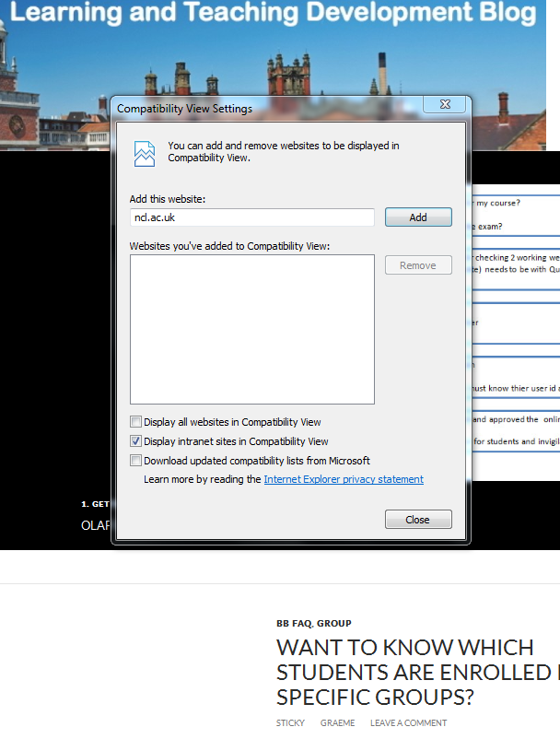Click the STICKY post label
This screenshot has height=739, width=560.
pos(290,723)
